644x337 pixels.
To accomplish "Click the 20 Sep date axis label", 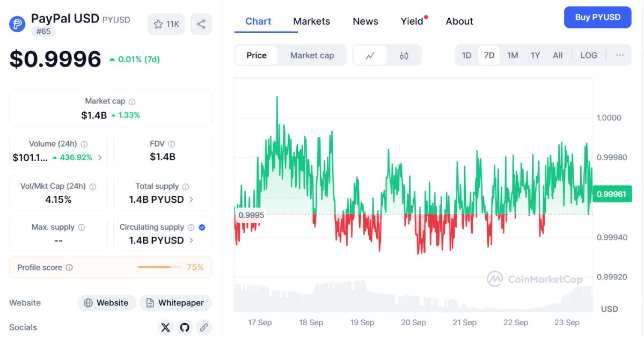I will pos(413,323).
